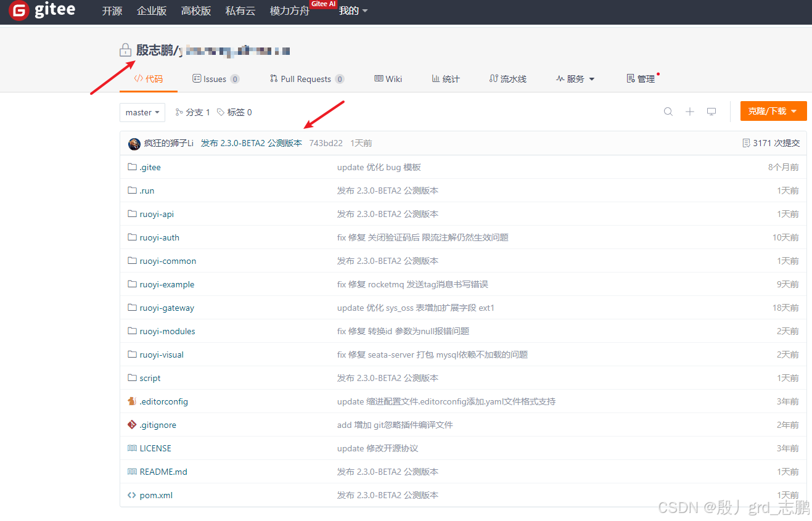Click the 疯狂的狮子Li avatar

coord(134,144)
